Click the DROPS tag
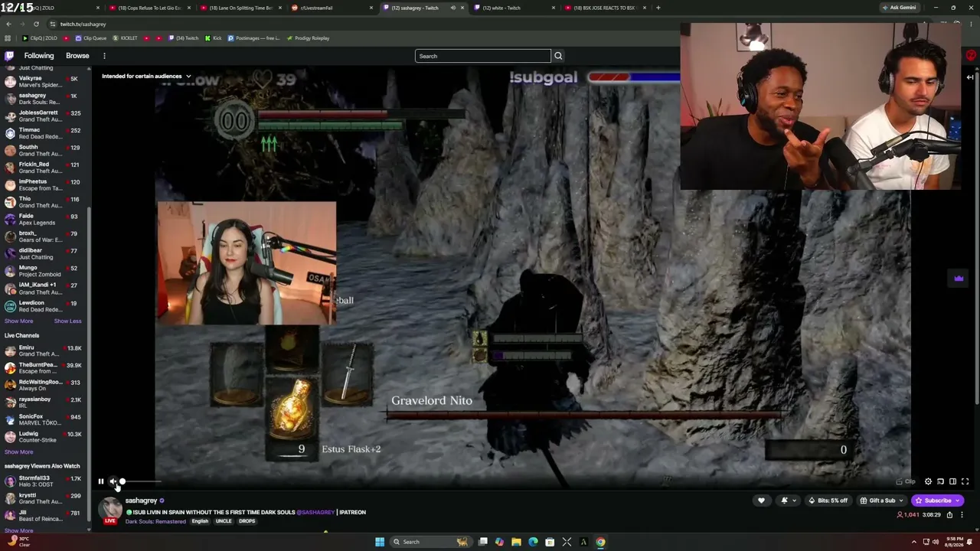This screenshot has width=980, height=551. (x=247, y=521)
